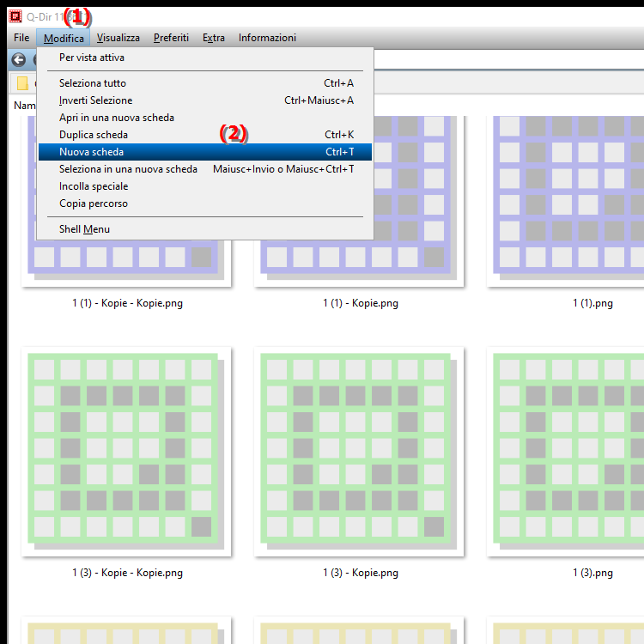This screenshot has width=644, height=644.
Task: Click the Back navigation arrow button
Action: [x=19, y=60]
